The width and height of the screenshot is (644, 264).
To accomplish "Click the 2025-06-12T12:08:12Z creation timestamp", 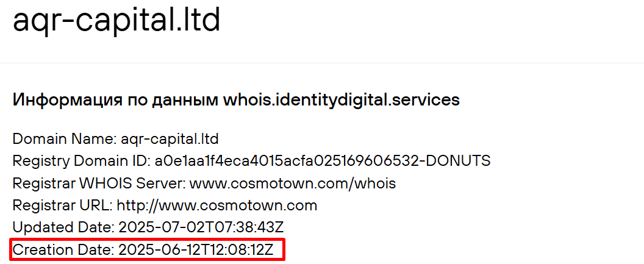I will [200, 249].
